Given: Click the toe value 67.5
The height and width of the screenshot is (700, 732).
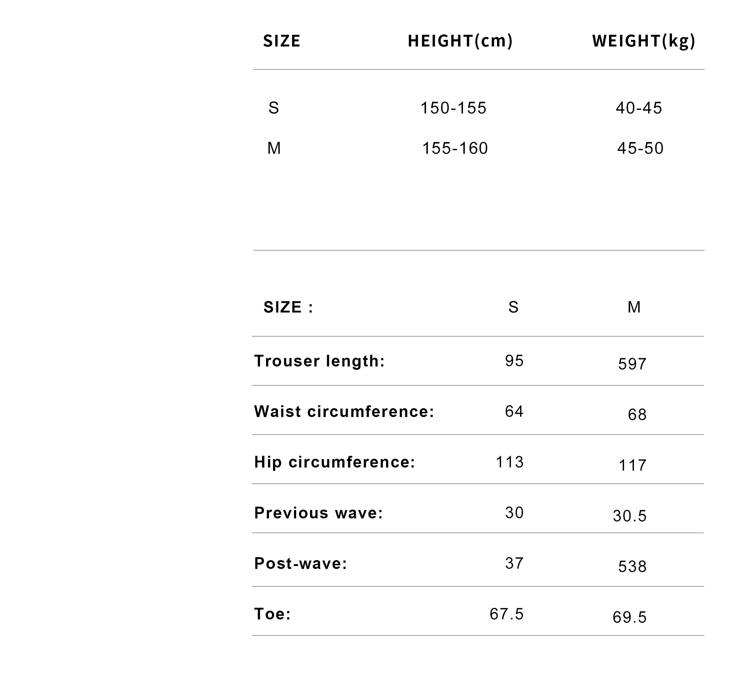Looking at the screenshot, I should point(507,614).
